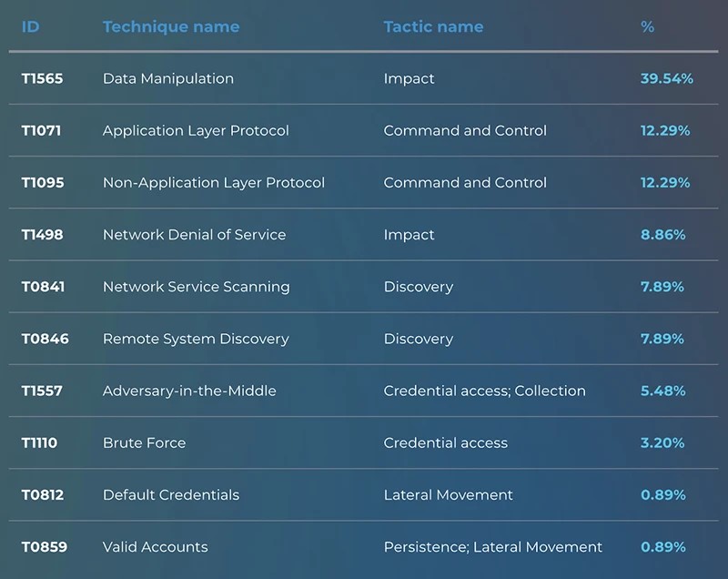Click the Network Denial of Service entry
Image resolution: width=728 pixels, height=579 pixels.
pos(194,234)
